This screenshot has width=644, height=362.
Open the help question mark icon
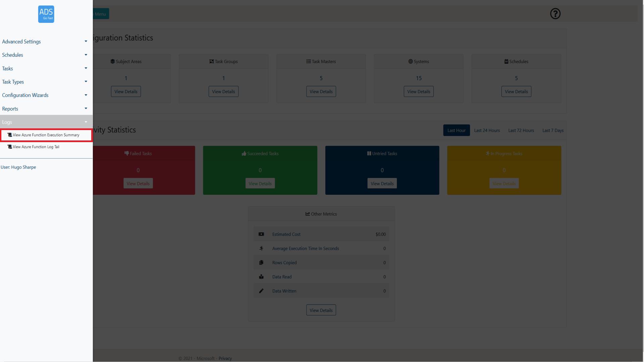[555, 14]
